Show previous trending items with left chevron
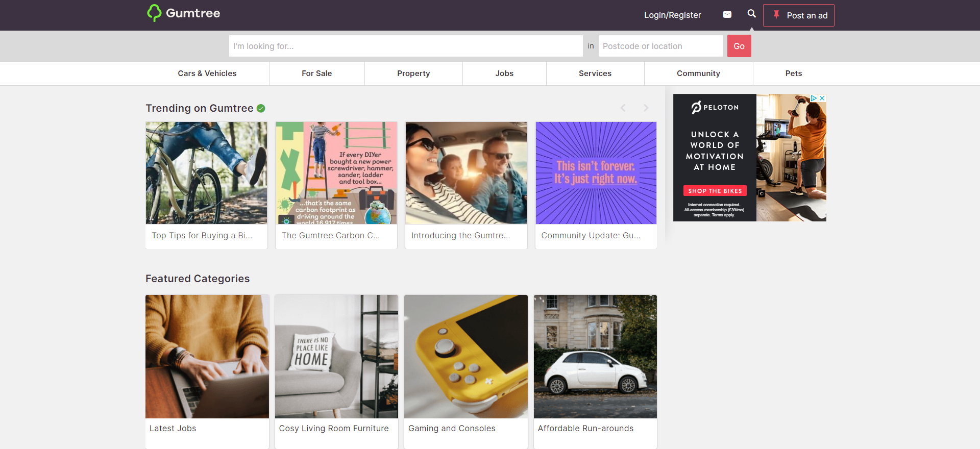This screenshot has width=980, height=449. (x=623, y=108)
